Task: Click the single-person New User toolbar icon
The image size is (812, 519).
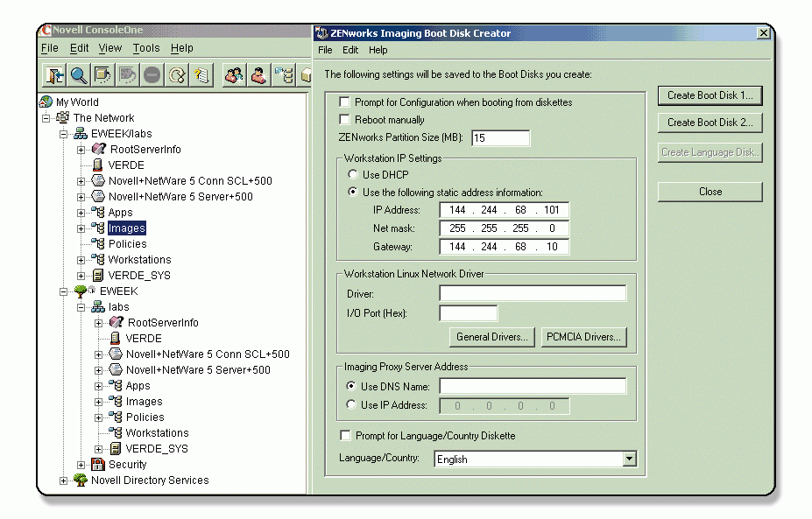Action: coord(258,75)
